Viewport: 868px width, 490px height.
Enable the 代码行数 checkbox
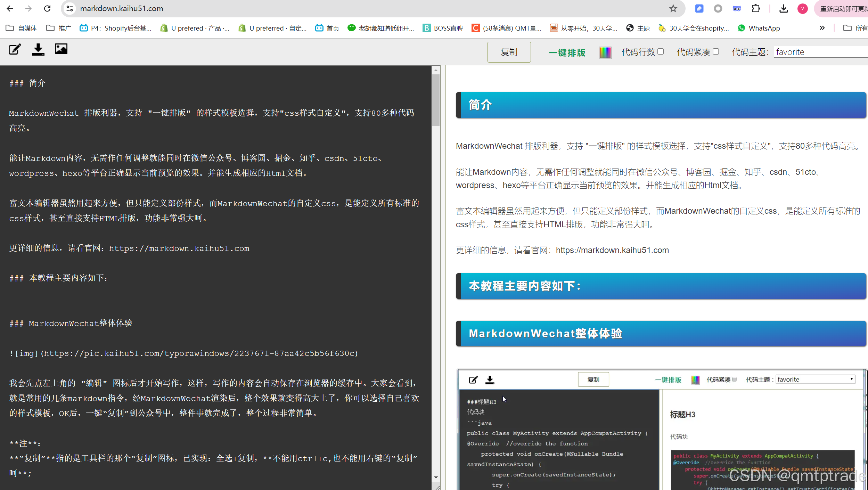[x=661, y=51]
